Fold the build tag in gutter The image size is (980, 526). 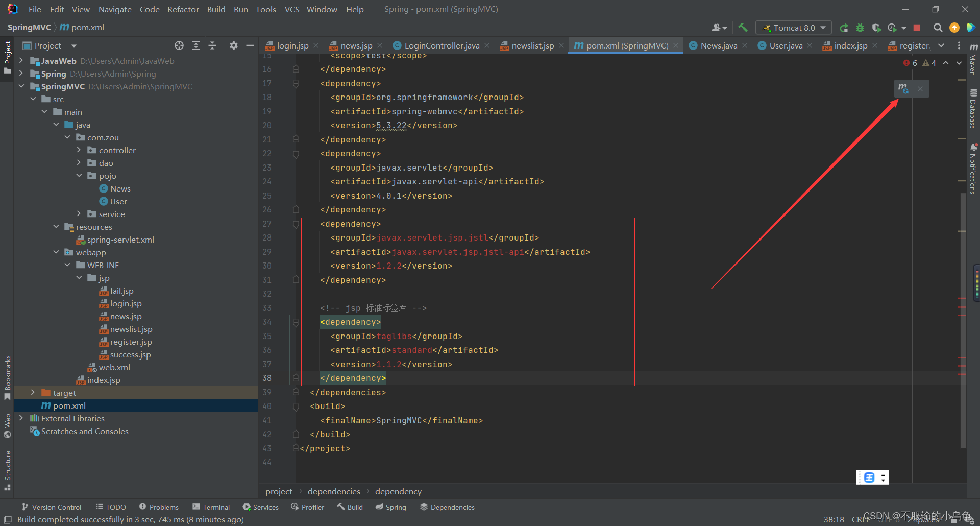pos(296,407)
